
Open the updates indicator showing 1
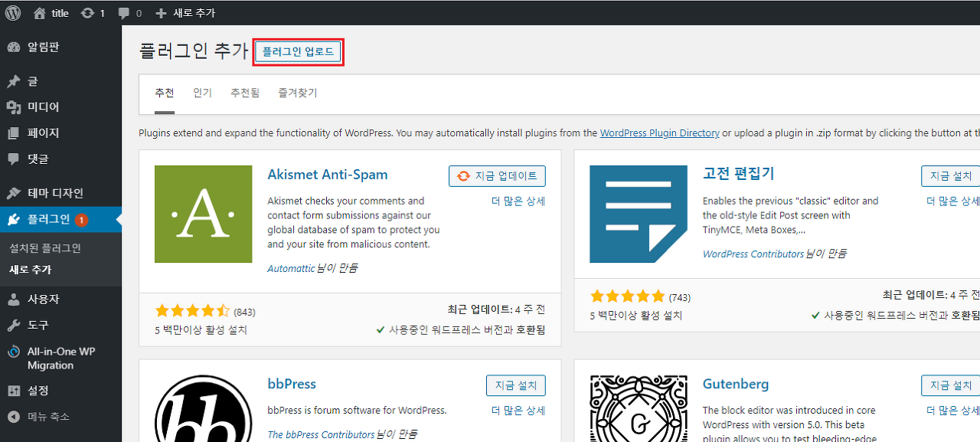93,13
